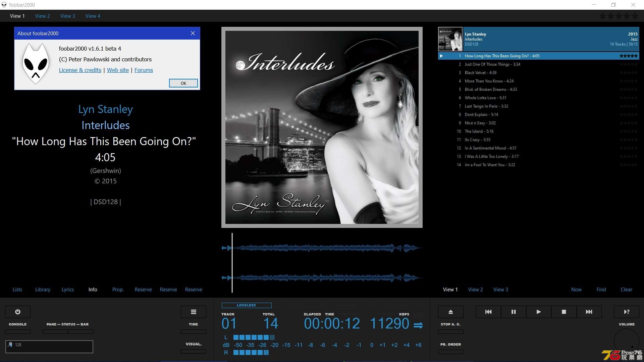This screenshot has width=644, height=362.
Task: Pause playback
Action: click(514, 312)
